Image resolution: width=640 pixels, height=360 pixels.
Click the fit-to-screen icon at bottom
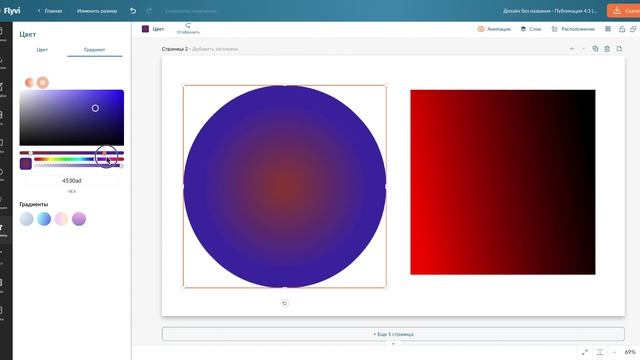600,352
